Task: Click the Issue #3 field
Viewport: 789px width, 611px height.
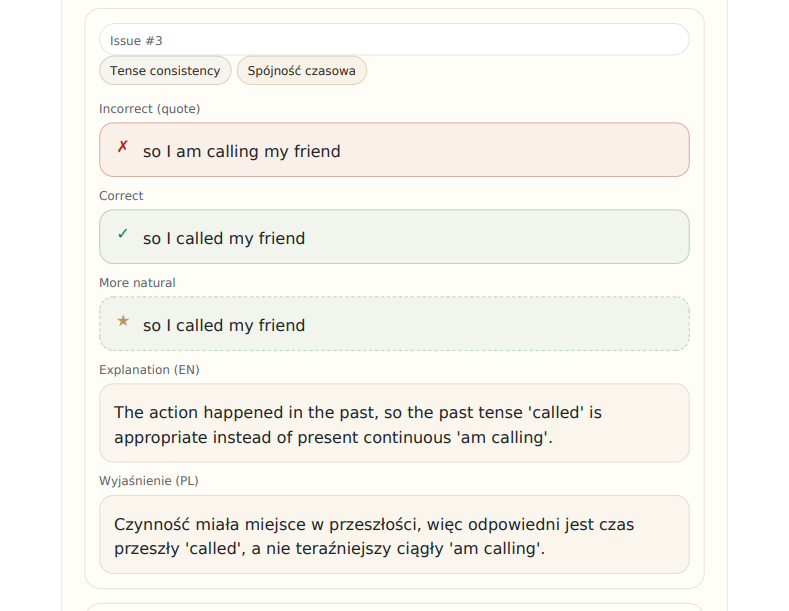Action: tap(394, 40)
